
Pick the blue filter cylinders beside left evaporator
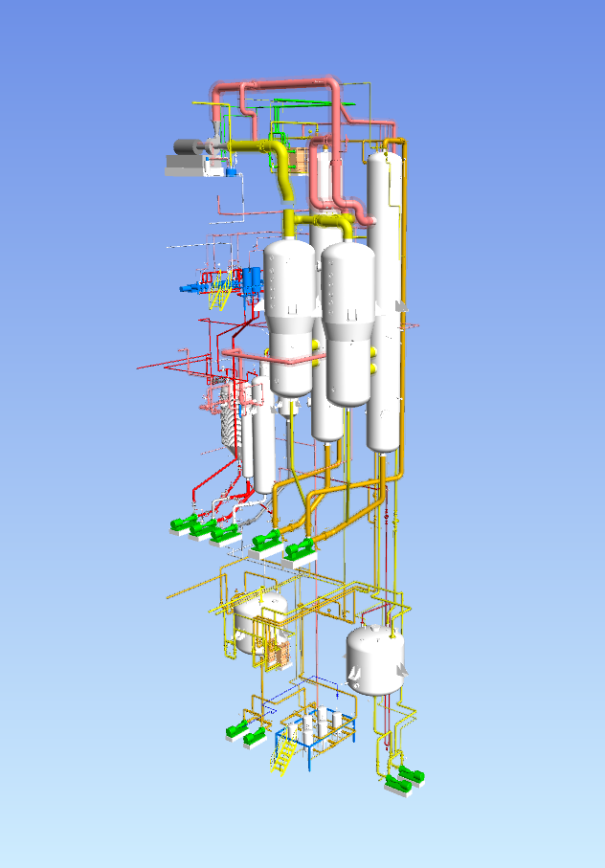(x=251, y=278)
